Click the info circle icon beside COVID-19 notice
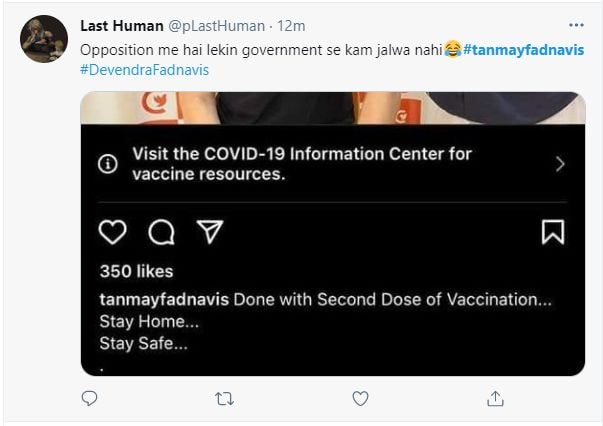The height and width of the screenshot is (426, 603). (108, 164)
